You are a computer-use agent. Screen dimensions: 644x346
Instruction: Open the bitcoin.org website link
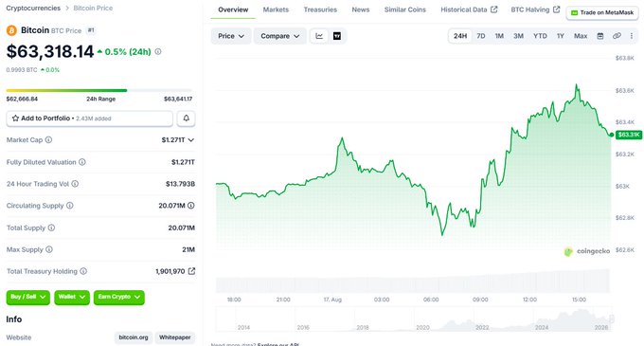134,337
